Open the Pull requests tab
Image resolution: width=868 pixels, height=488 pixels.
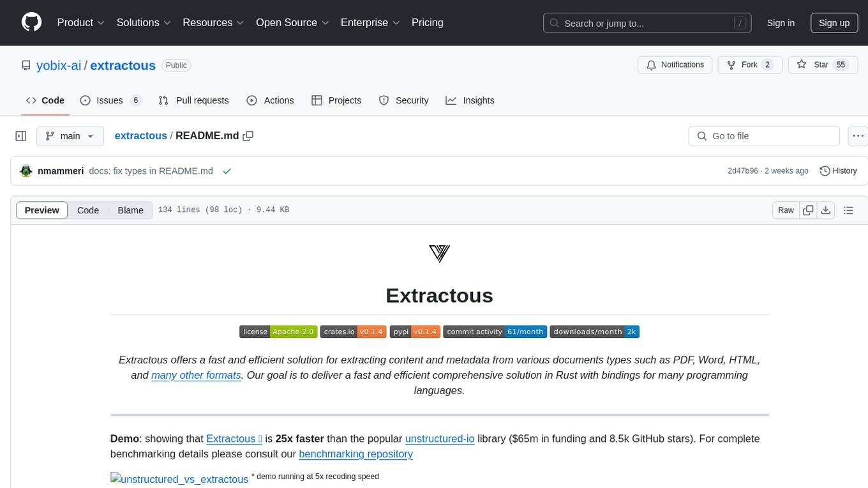pos(193,100)
